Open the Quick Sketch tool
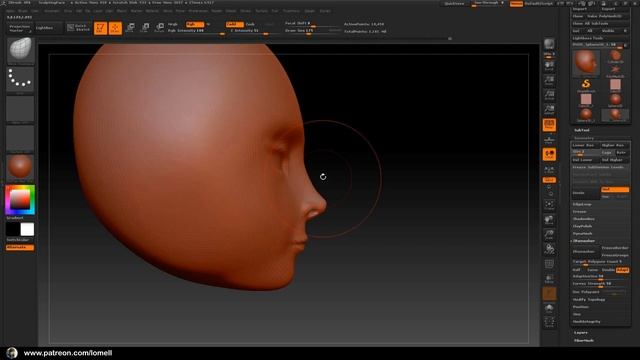 point(78,28)
